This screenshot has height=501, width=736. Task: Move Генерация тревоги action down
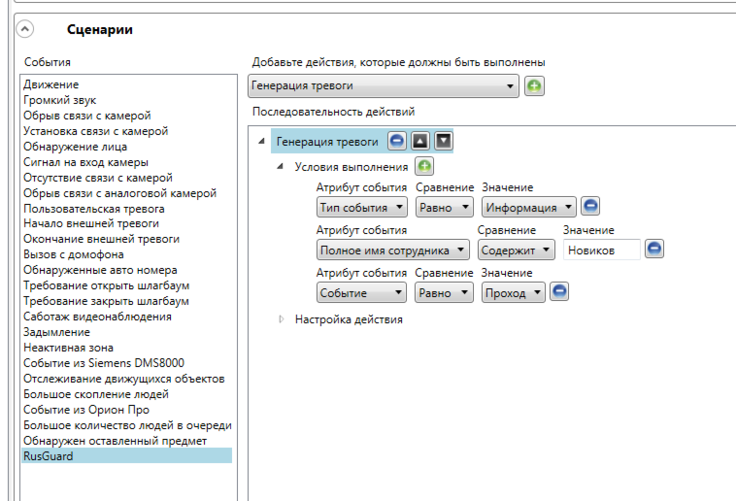(x=444, y=141)
